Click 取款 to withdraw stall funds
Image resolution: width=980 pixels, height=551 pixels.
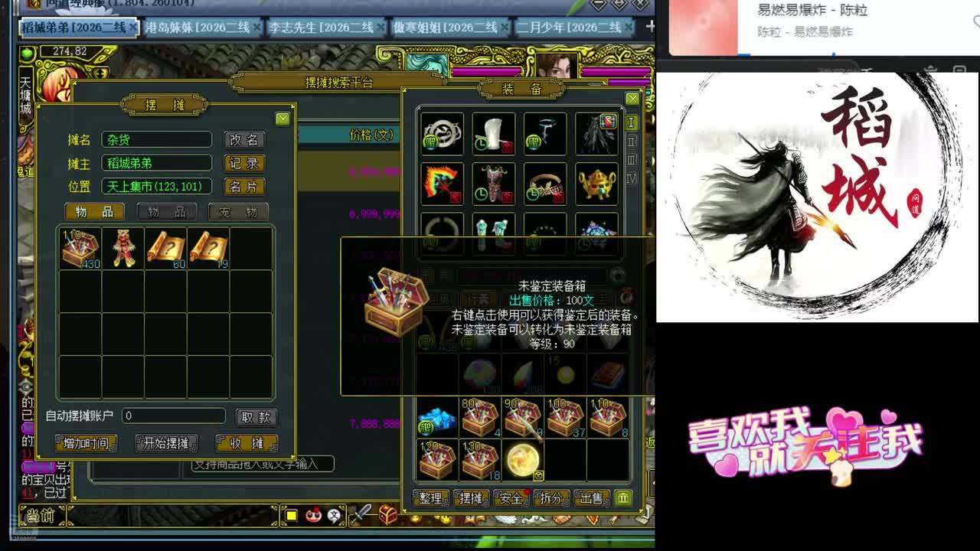click(x=256, y=417)
